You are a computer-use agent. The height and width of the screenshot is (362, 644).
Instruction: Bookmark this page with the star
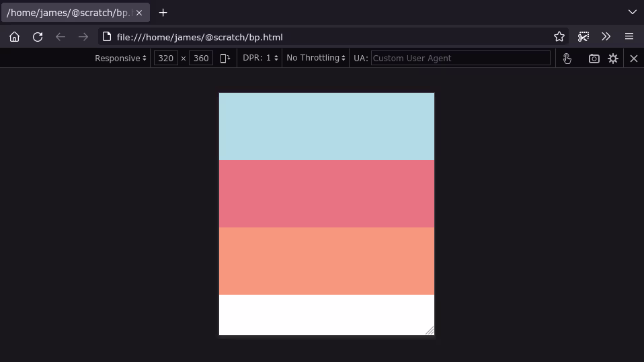click(559, 37)
